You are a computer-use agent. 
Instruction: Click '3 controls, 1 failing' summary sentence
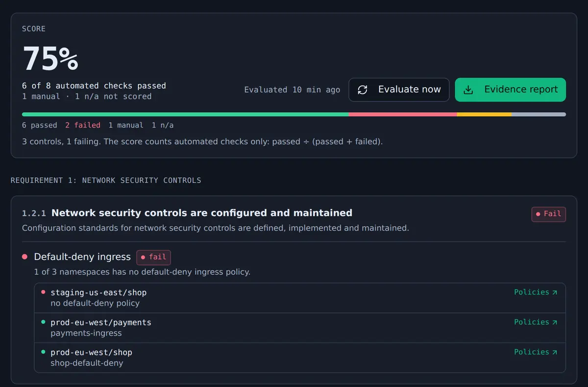202,142
